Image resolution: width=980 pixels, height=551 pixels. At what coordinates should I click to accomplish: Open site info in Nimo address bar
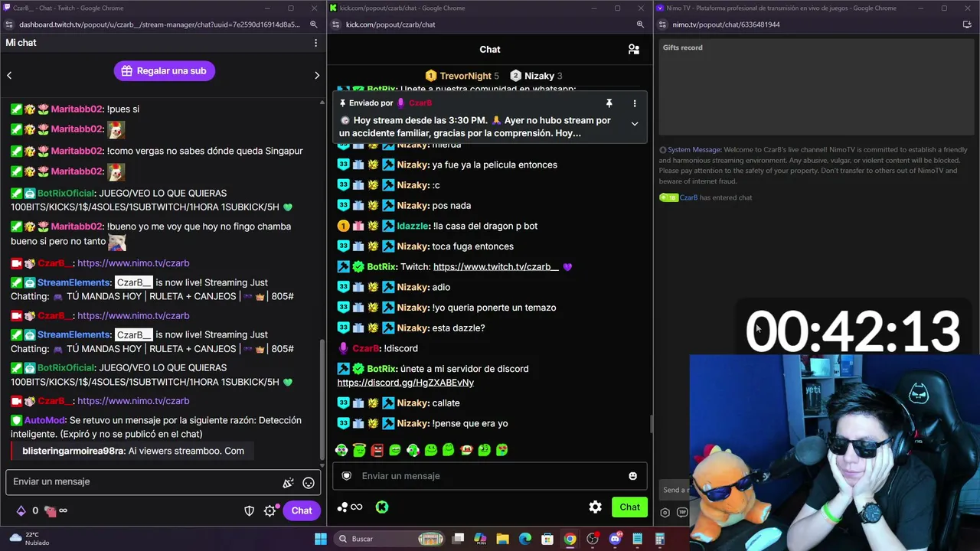(x=662, y=24)
